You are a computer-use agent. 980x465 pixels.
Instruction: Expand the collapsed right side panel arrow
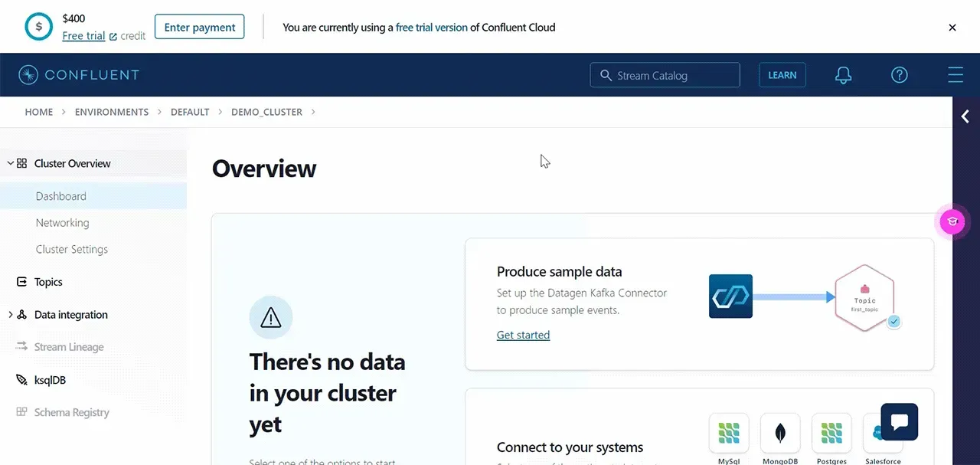point(965,116)
